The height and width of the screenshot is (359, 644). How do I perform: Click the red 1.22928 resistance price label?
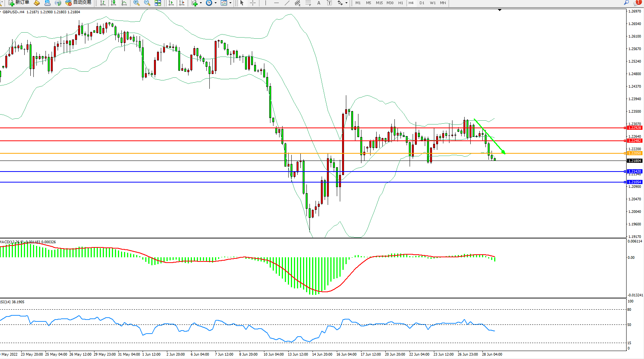(635, 128)
